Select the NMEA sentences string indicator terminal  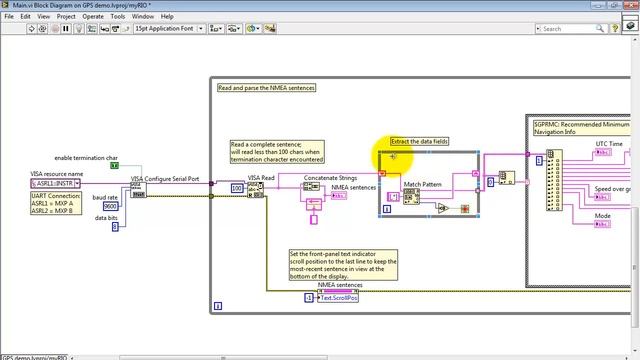point(339,196)
